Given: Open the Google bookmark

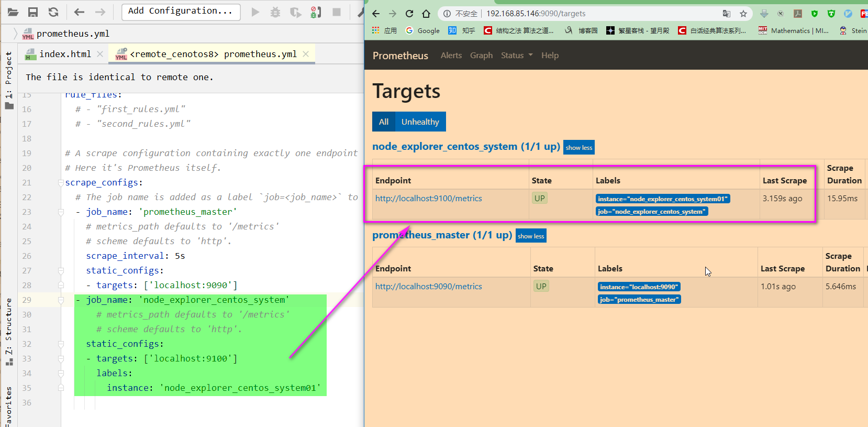Looking at the screenshot, I should click(x=423, y=30).
